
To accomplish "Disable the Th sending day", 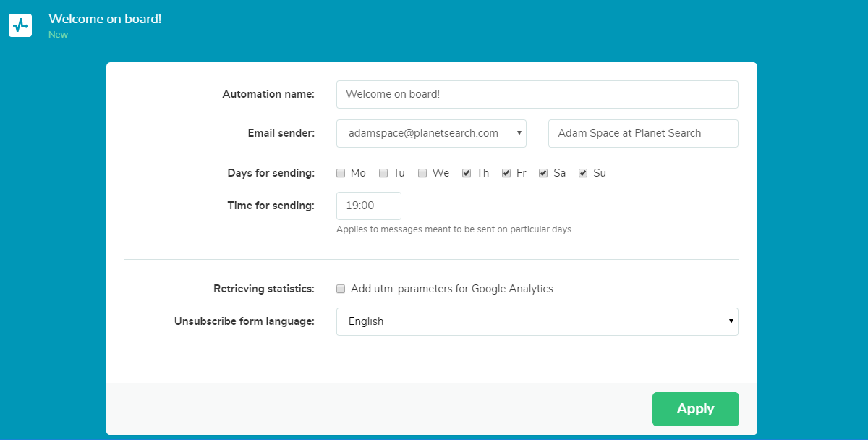I will (x=467, y=173).
